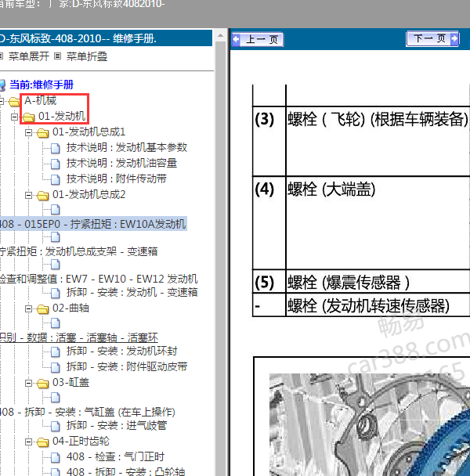Open 拆卸 - 安装 : 气缸盖 (在车上操作)

point(100,412)
